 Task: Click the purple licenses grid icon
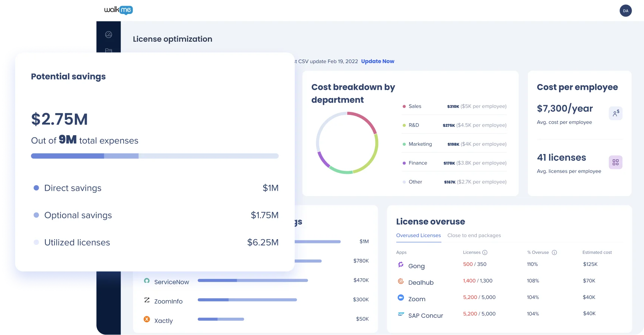(x=615, y=162)
